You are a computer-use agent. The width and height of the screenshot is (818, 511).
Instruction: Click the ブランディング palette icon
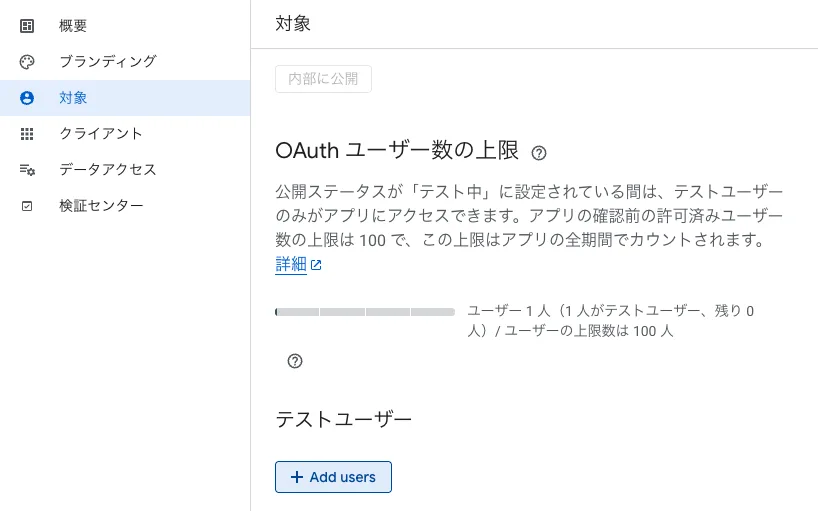coord(27,62)
